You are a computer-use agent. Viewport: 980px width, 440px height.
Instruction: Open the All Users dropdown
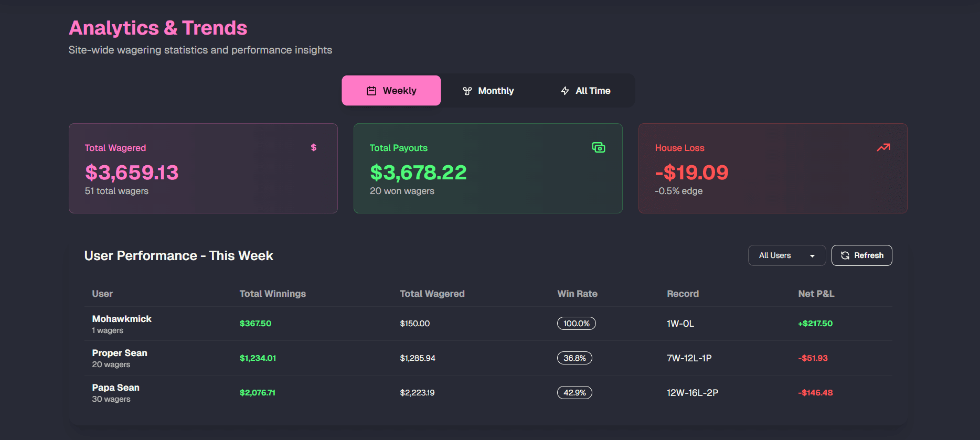point(786,255)
